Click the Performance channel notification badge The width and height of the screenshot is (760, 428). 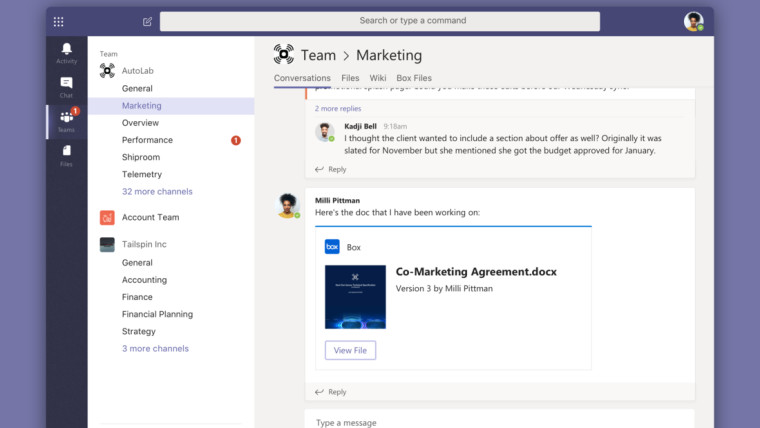(236, 141)
